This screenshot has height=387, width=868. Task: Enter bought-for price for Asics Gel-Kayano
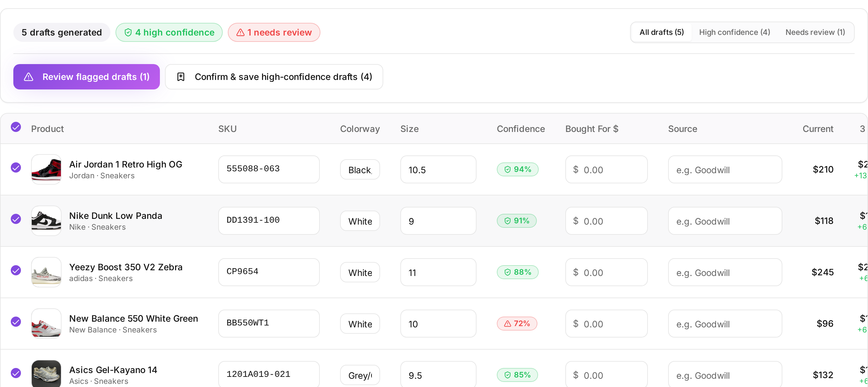coord(606,374)
